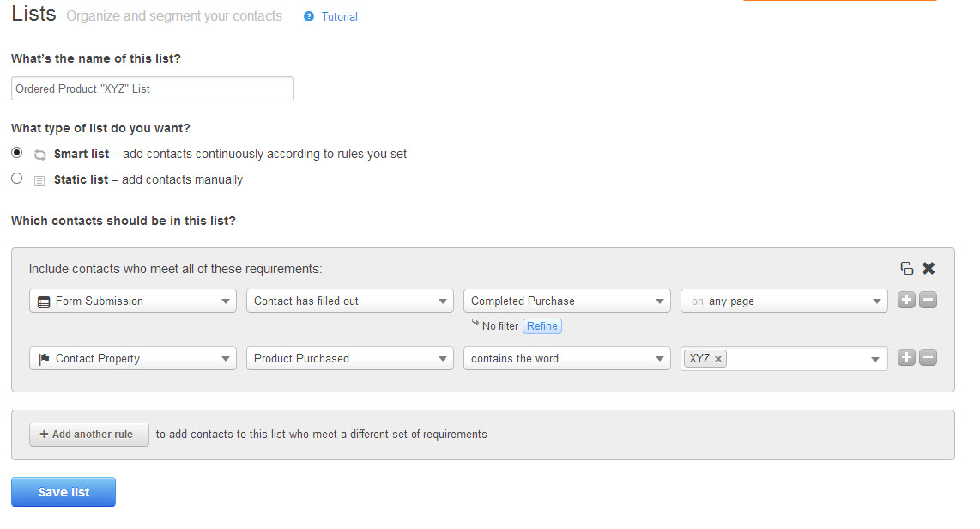Click the Add another rule button
Image resolution: width=980 pixels, height=529 pixels.
[89, 435]
